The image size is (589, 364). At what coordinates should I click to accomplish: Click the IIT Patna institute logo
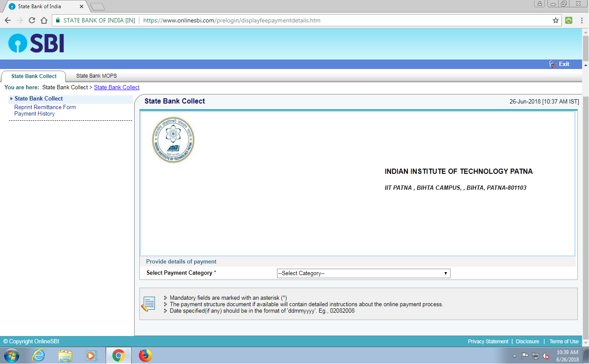[x=173, y=140]
